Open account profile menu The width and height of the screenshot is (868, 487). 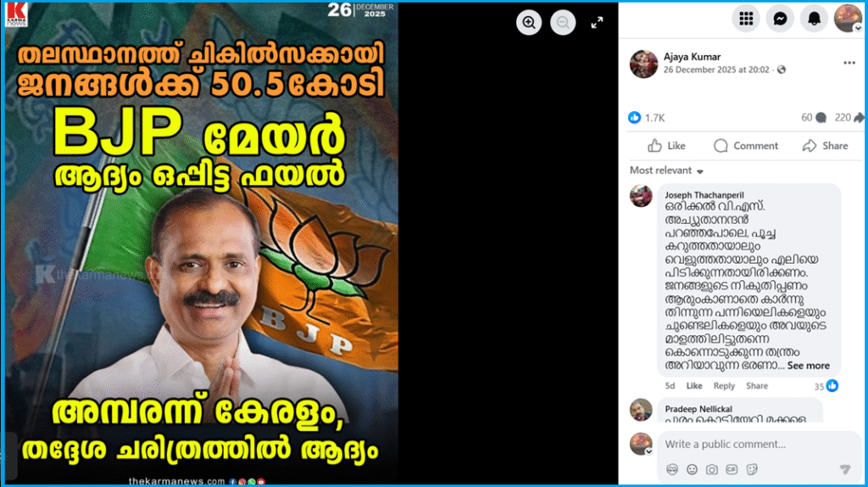coord(848,19)
